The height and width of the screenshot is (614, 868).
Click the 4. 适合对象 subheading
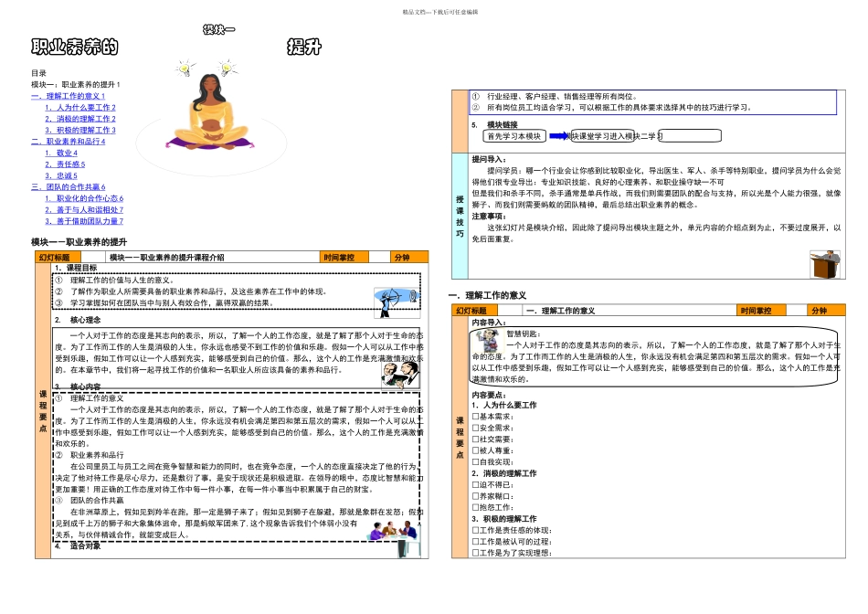(x=78, y=545)
